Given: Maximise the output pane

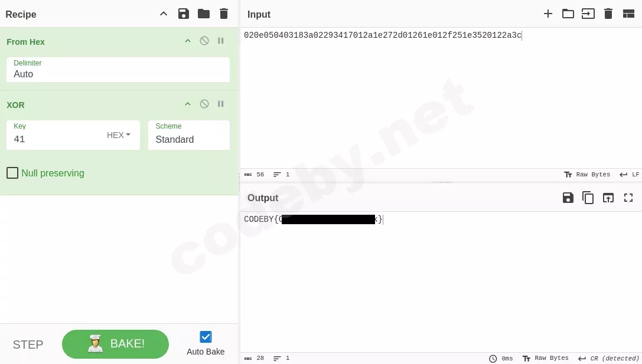Looking at the screenshot, I should click(628, 198).
